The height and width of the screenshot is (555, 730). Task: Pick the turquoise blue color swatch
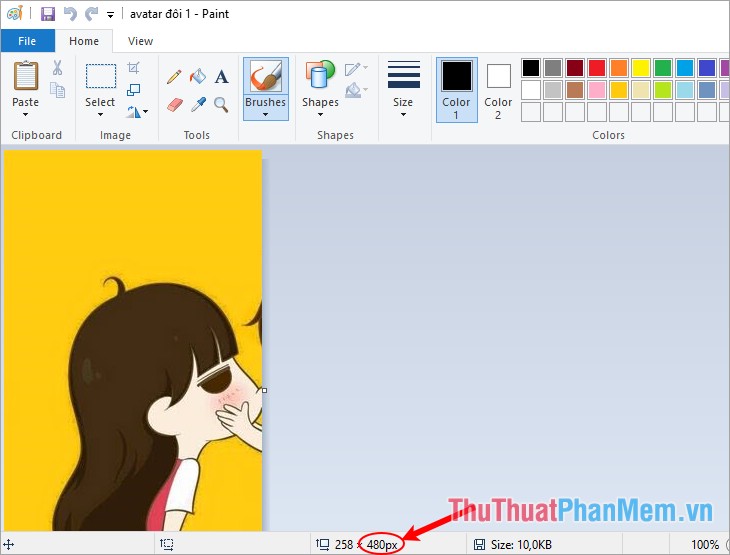(685, 68)
